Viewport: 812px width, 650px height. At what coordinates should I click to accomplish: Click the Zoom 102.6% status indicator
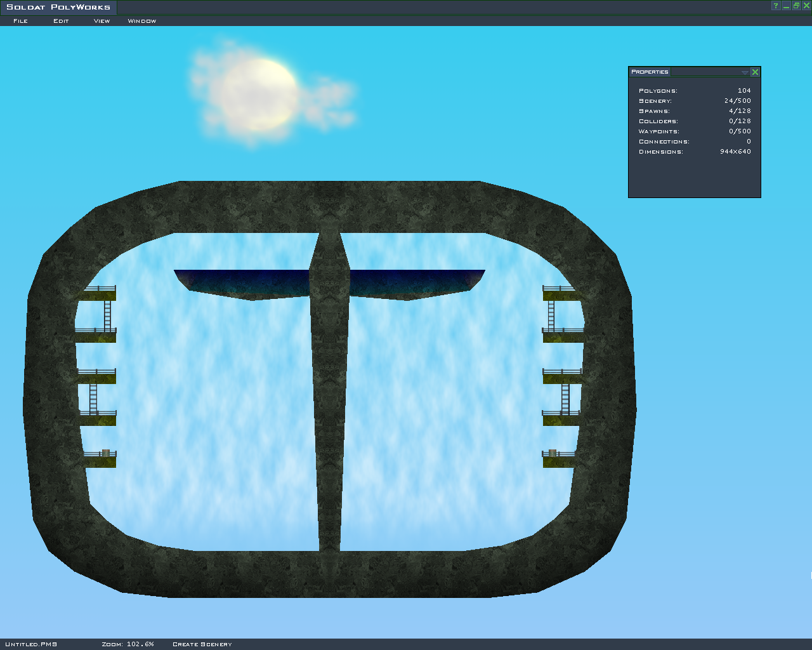[x=128, y=644]
